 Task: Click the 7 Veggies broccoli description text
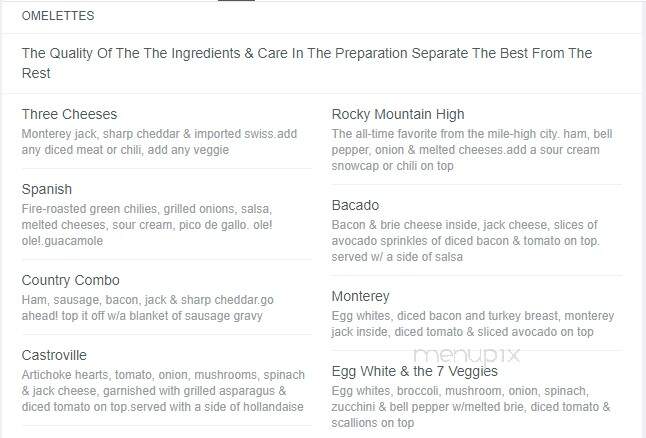[471, 407]
